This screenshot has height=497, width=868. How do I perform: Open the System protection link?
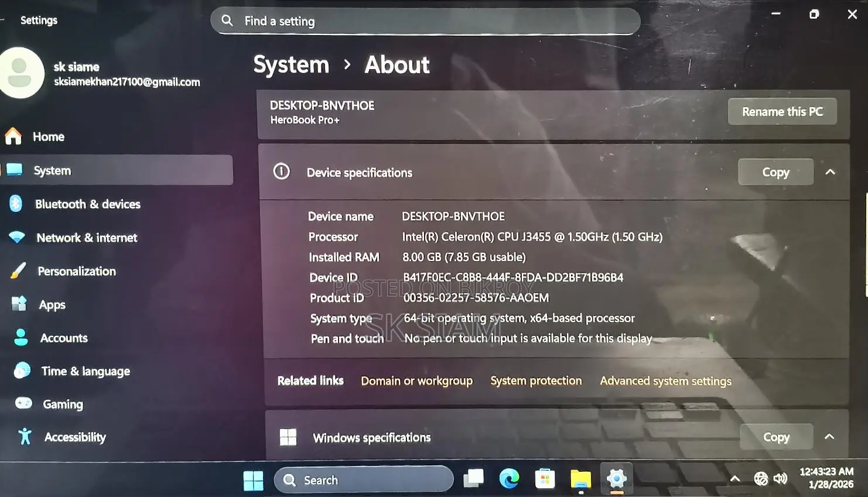pos(536,381)
